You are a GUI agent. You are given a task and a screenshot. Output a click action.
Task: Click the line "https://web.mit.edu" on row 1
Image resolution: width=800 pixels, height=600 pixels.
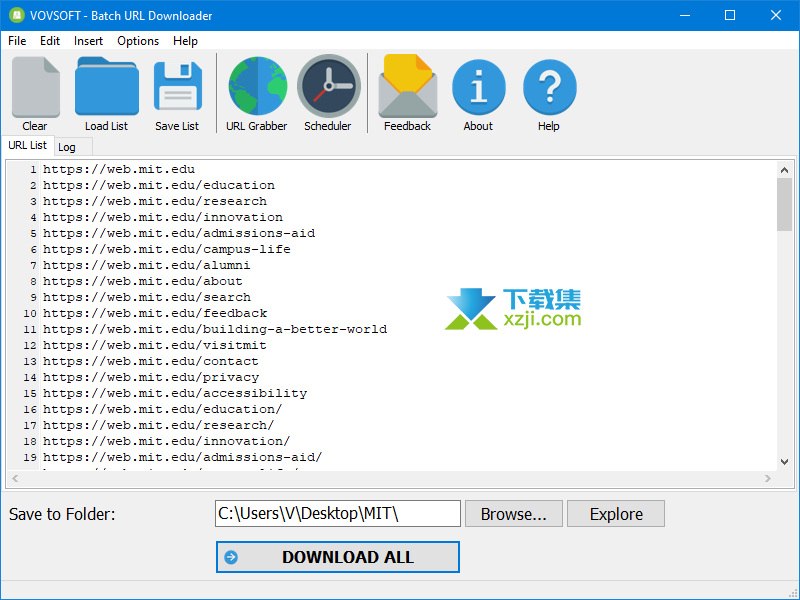[x=119, y=169]
